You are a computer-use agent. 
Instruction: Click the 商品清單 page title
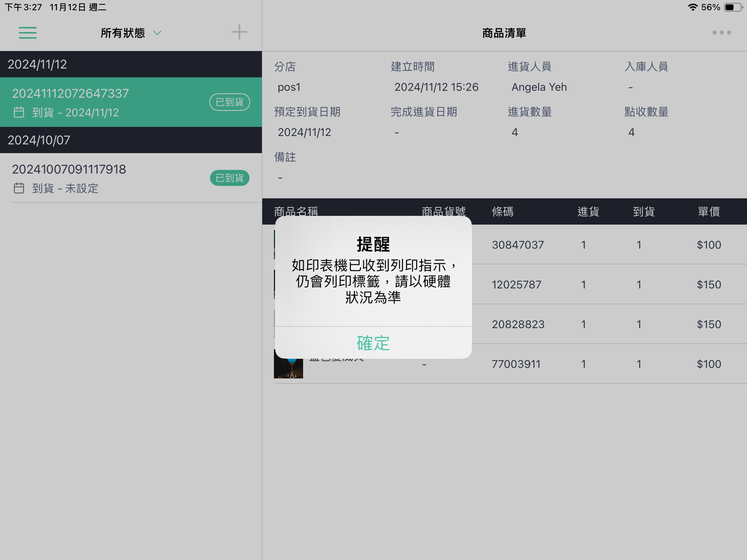(x=504, y=33)
